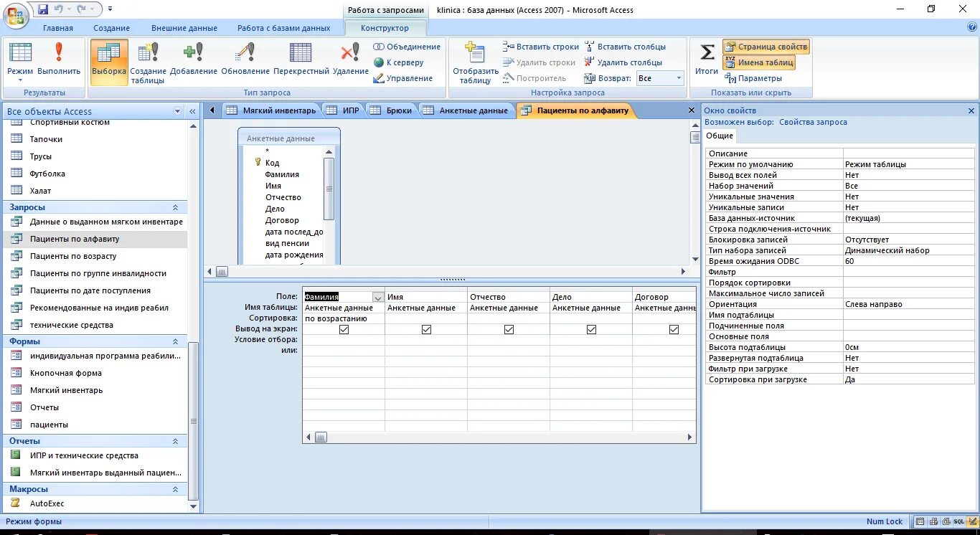Image resolution: width=980 pixels, height=535 pixels.
Task: Select Пациенты по группе инвалидности query
Action: 95,273
